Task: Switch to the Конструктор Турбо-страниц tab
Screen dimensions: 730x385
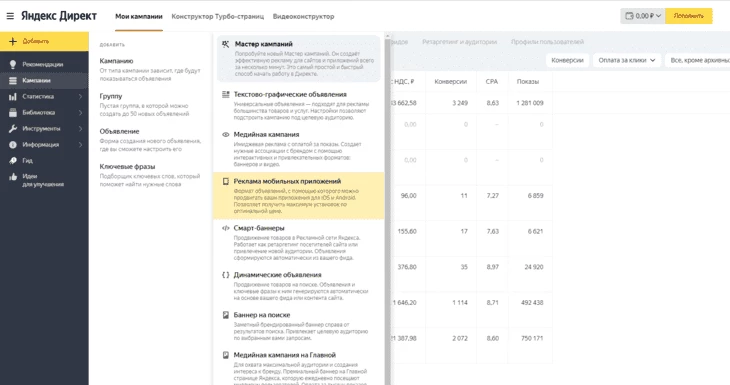Action: tap(217, 16)
